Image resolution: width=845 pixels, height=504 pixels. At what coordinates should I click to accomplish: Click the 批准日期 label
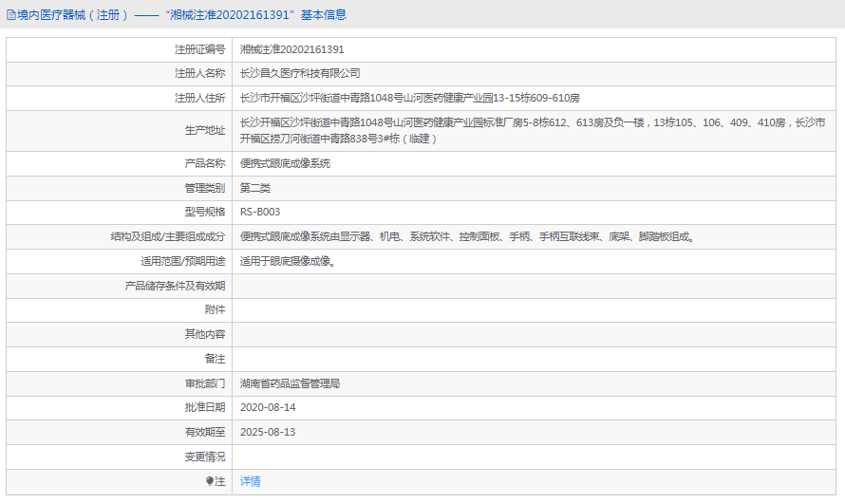point(205,407)
